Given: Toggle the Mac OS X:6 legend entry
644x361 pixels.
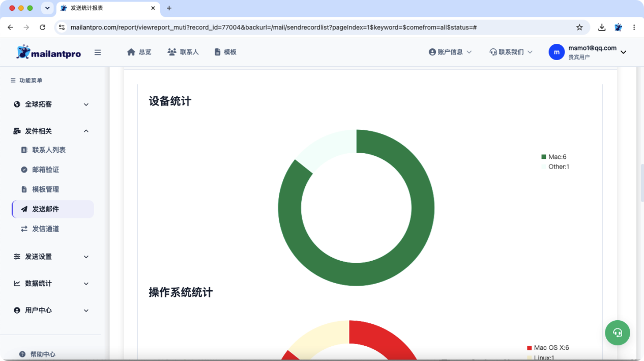Looking at the screenshot, I should click(x=548, y=348).
